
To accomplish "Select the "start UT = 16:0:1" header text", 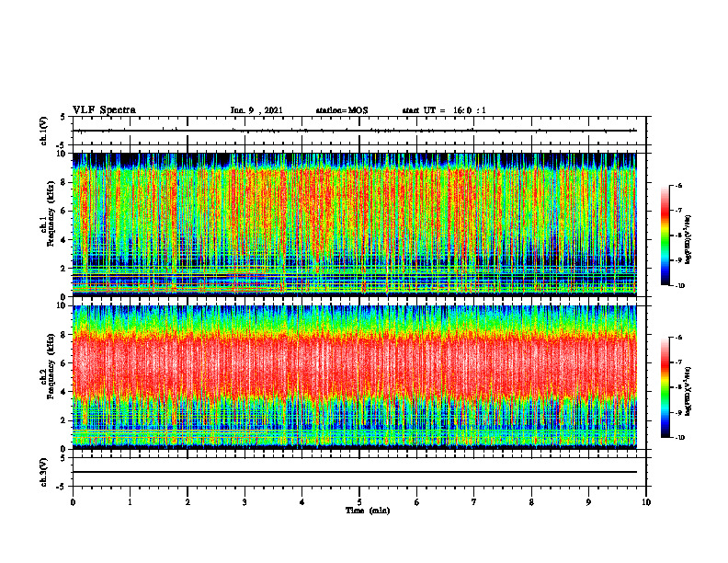I will (x=444, y=110).
